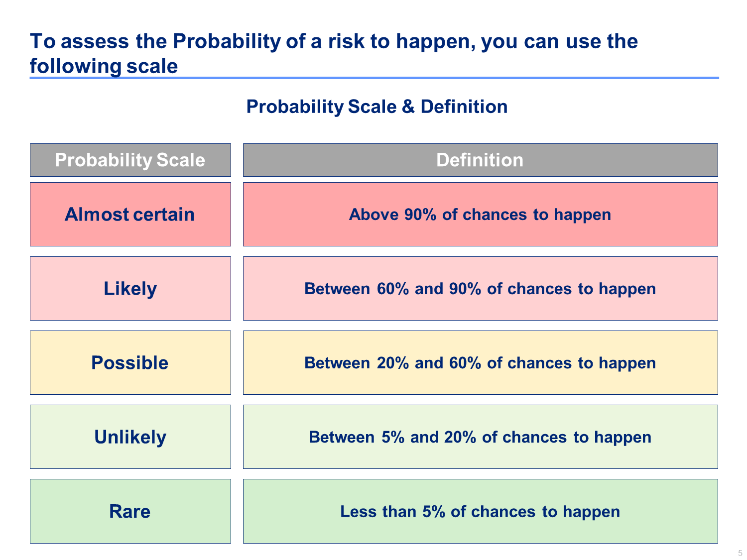Select the blue divider line under the title
Viewport: 747px width, 560px height.
tap(374, 78)
